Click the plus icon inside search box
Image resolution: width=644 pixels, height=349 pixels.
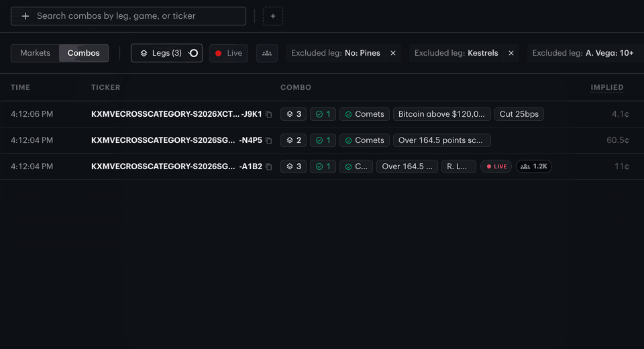point(25,16)
